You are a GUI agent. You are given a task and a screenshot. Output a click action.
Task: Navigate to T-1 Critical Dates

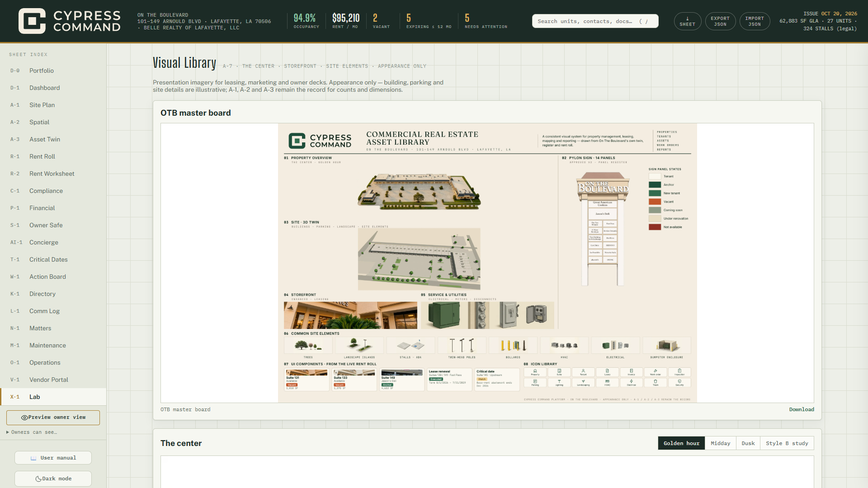(x=53, y=259)
